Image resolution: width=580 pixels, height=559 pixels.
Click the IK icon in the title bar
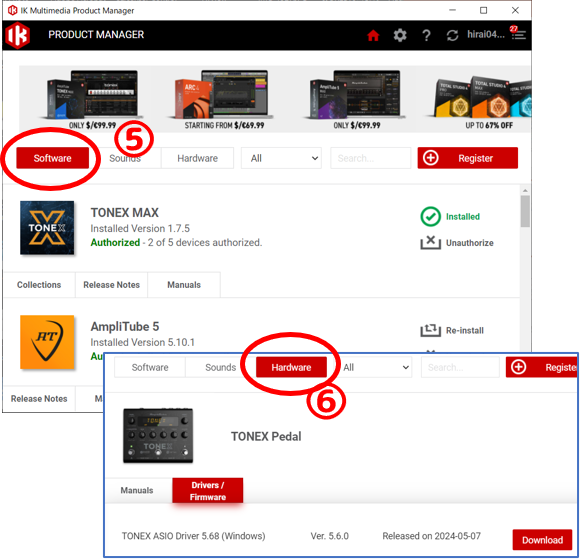click(x=12, y=10)
